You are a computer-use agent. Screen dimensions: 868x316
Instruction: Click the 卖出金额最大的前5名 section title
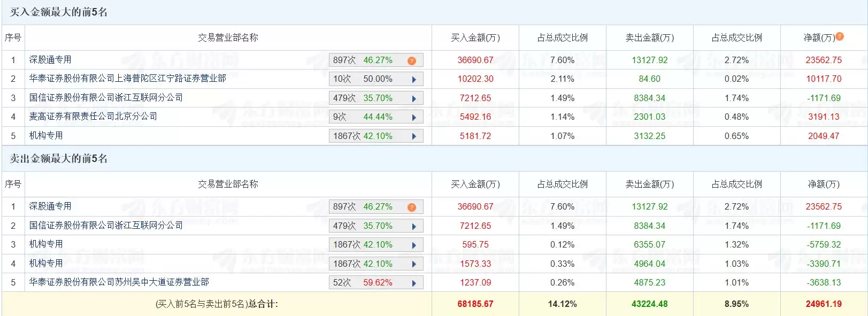[59, 159]
